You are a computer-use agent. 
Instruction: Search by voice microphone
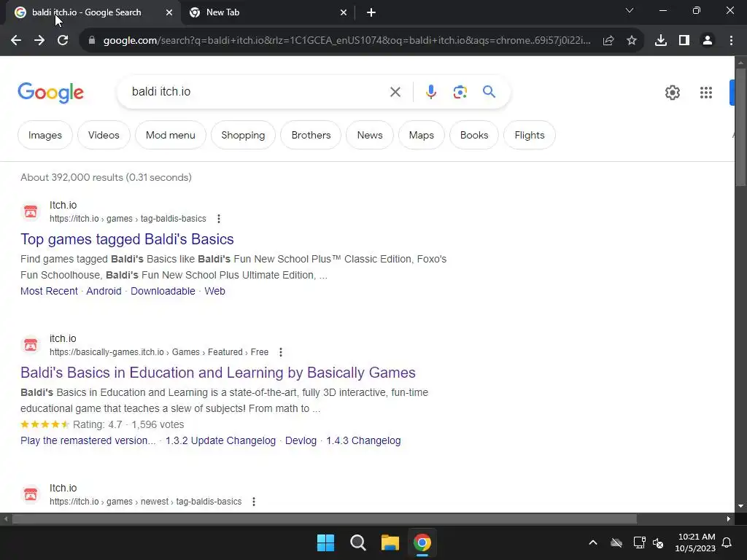tap(430, 92)
